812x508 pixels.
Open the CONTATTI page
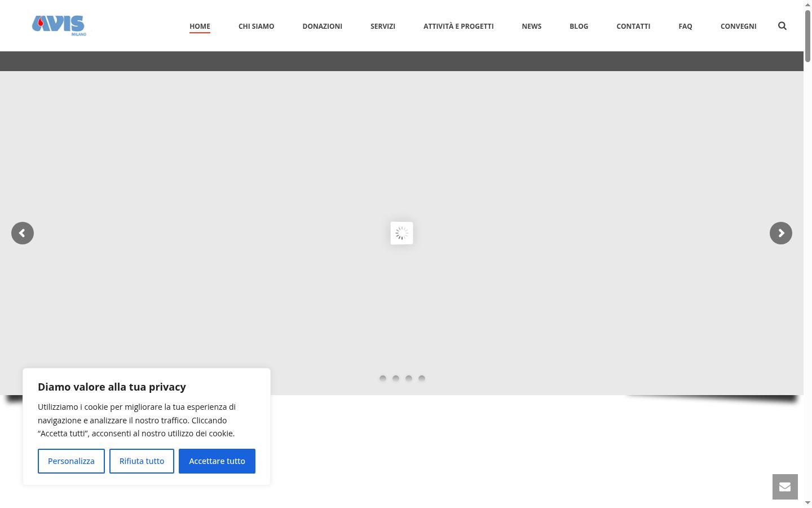coord(633,27)
